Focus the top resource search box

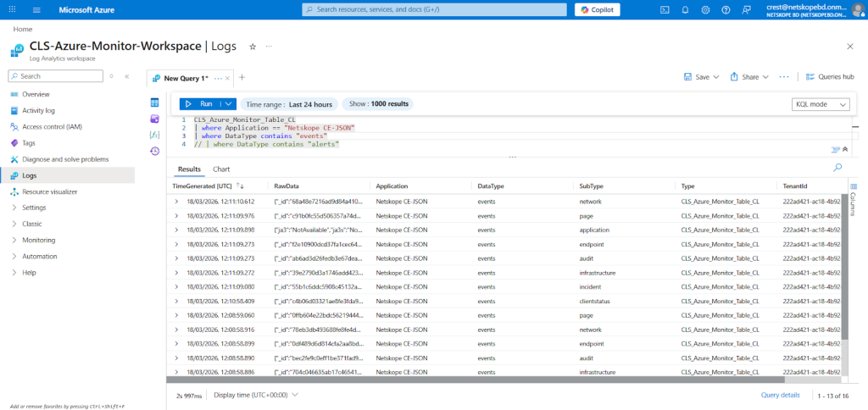click(x=434, y=10)
